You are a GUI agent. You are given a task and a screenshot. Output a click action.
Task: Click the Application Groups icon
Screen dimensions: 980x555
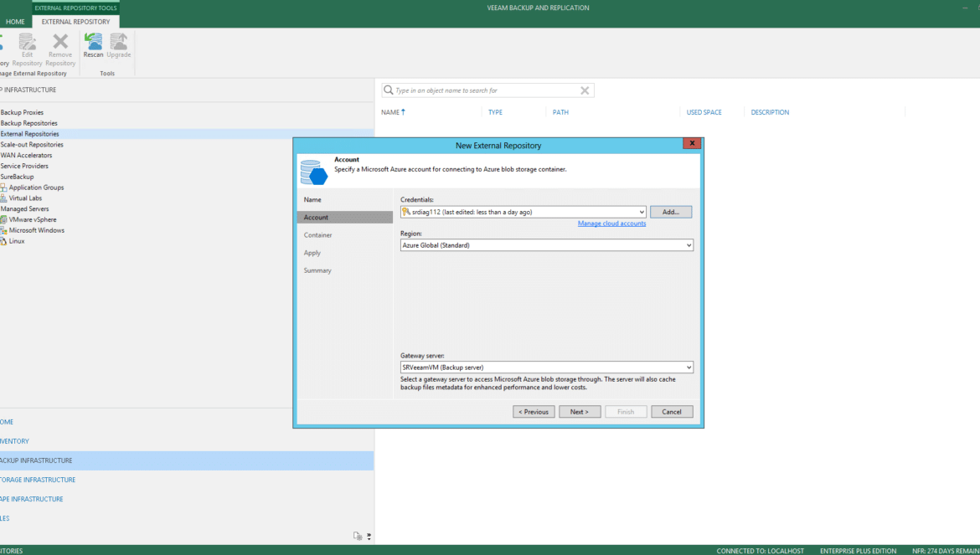click(x=3, y=188)
